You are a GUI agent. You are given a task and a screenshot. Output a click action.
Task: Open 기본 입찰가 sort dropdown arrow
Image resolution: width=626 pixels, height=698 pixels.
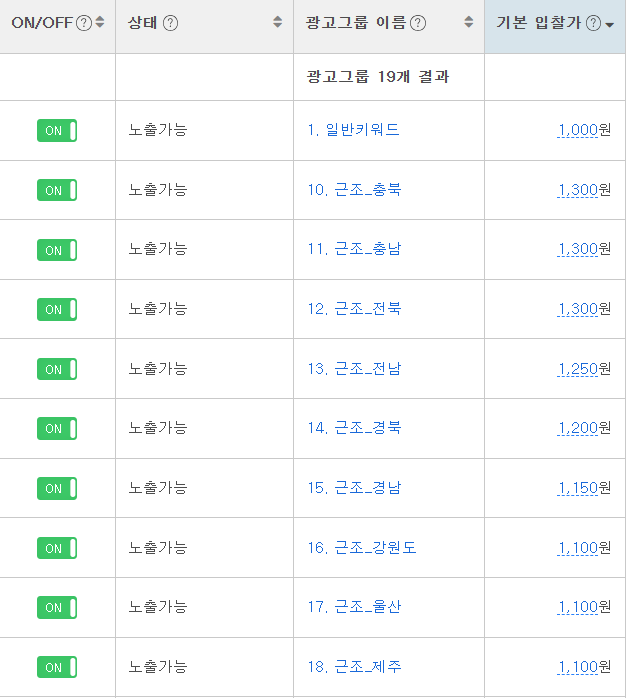click(x=610, y=25)
